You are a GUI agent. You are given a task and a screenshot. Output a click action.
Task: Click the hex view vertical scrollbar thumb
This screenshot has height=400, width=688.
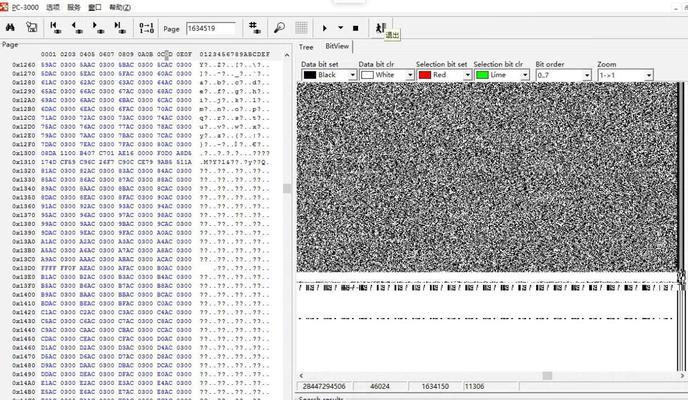coord(287,189)
